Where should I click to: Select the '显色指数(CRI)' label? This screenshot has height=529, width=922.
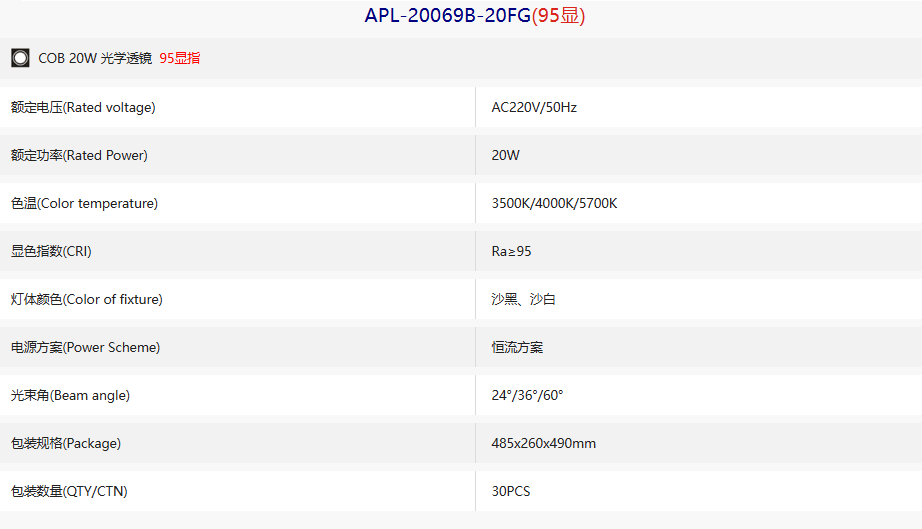(x=51, y=252)
